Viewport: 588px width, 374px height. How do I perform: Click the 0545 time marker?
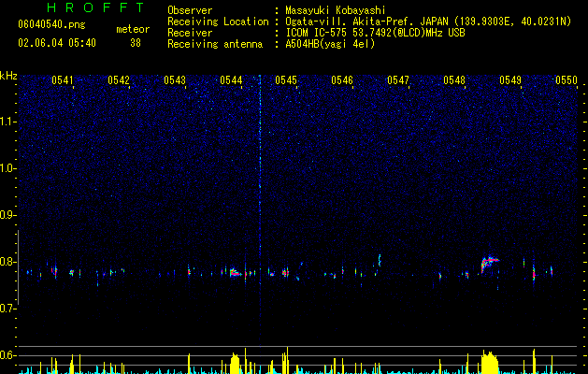click(x=286, y=80)
